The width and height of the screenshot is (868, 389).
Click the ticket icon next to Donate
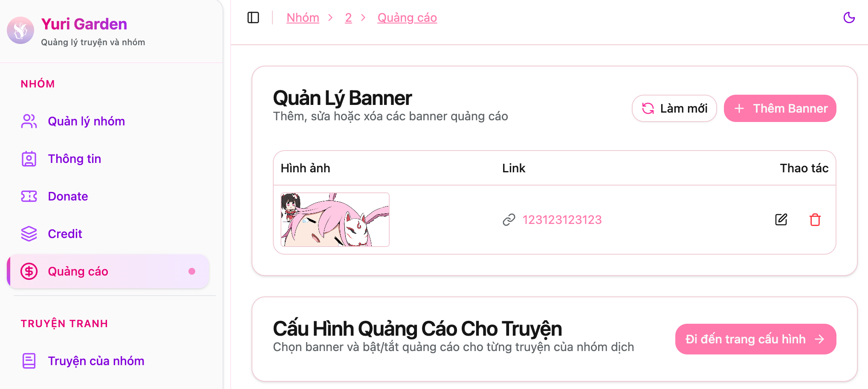pyautogui.click(x=29, y=196)
